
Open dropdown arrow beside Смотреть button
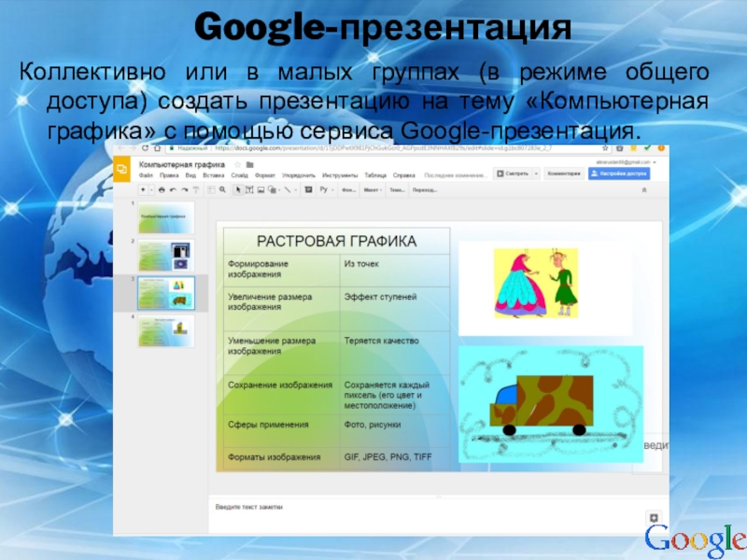(x=536, y=174)
